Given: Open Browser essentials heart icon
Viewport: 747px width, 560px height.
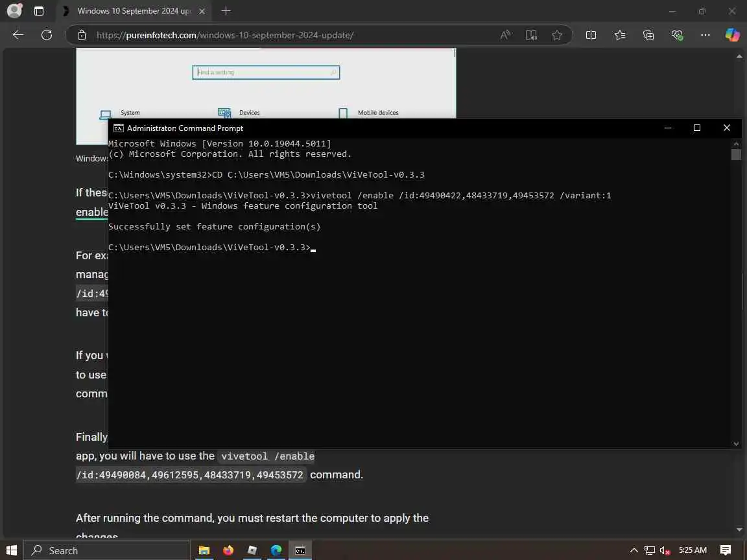Looking at the screenshot, I should coord(677,35).
